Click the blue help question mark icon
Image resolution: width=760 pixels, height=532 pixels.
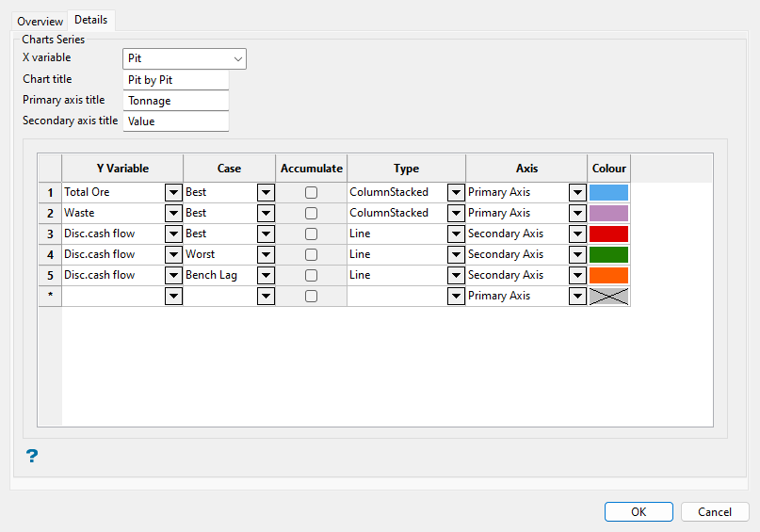click(x=32, y=457)
